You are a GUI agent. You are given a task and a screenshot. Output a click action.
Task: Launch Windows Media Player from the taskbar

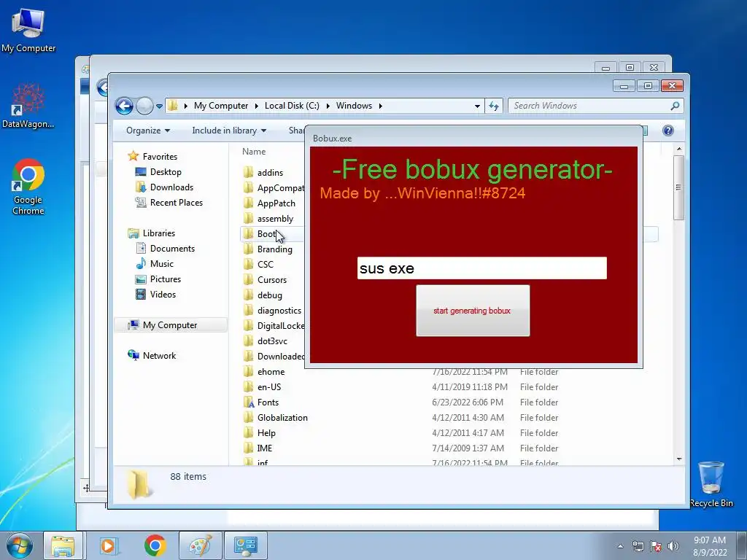(108, 545)
